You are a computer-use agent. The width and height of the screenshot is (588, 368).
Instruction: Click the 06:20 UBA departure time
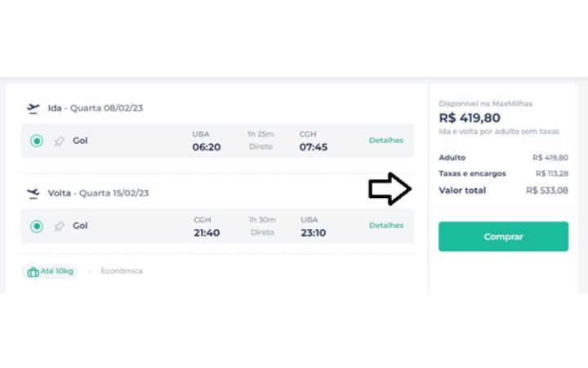[207, 147]
